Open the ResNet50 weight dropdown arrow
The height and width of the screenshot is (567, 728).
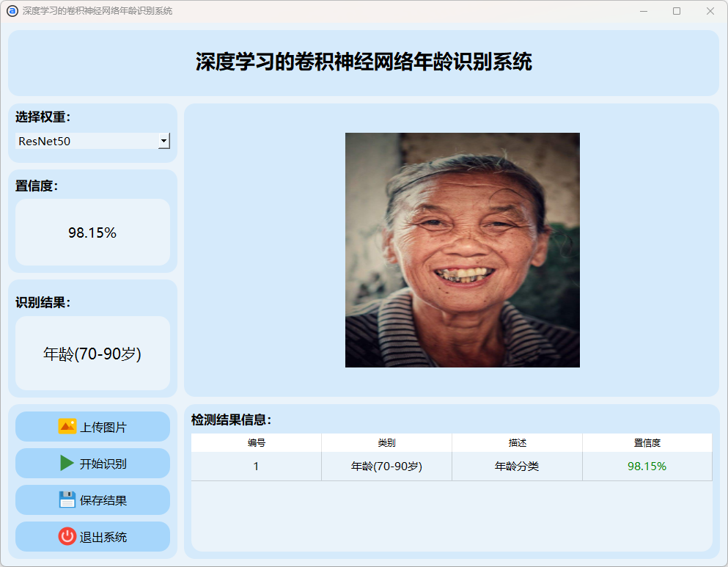click(164, 141)
